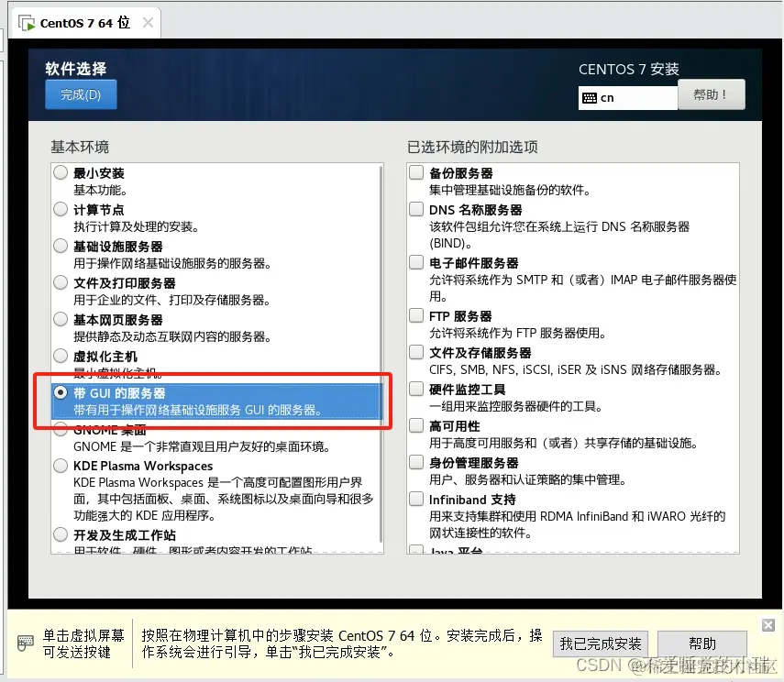Select the 开发及生成工作站 radio button
The height and width of the screenshot is (682, 784).
[x=61, y=534]
